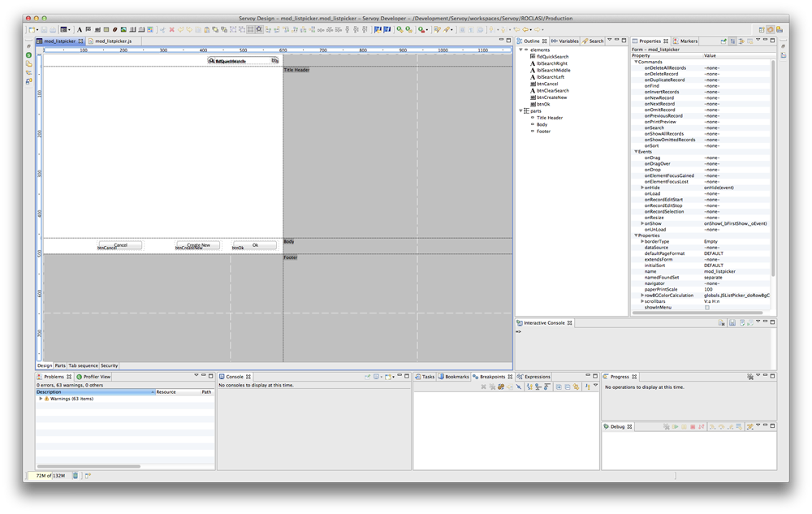Click Collapse All icon in Breakpoints view
The image size is (812, 514).
point(568,387)
